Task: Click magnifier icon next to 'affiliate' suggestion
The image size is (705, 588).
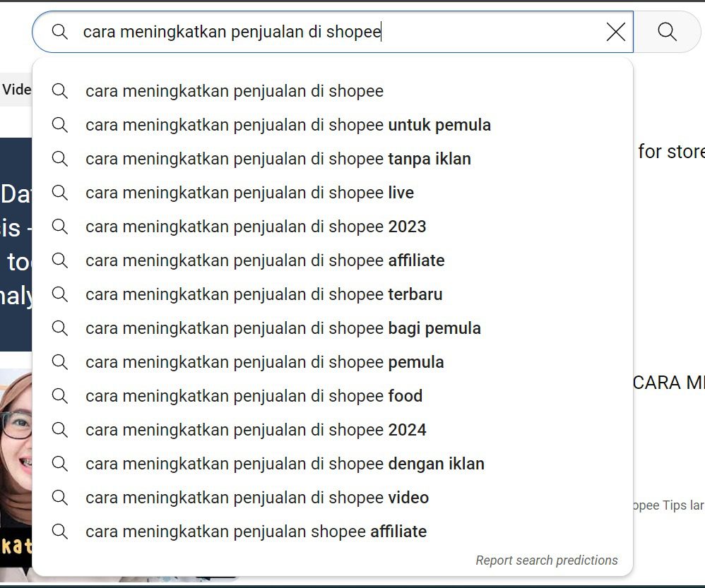Action: (x=60, y=260)
